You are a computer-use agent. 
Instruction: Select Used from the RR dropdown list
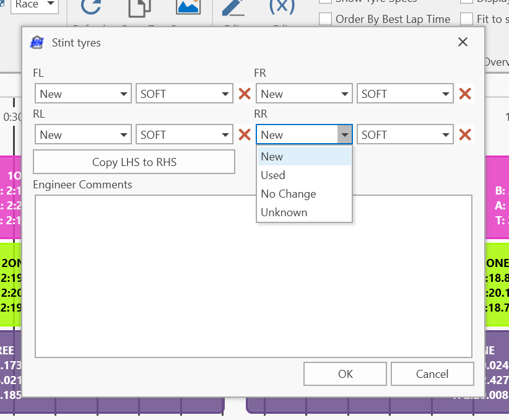coord(273,175)
